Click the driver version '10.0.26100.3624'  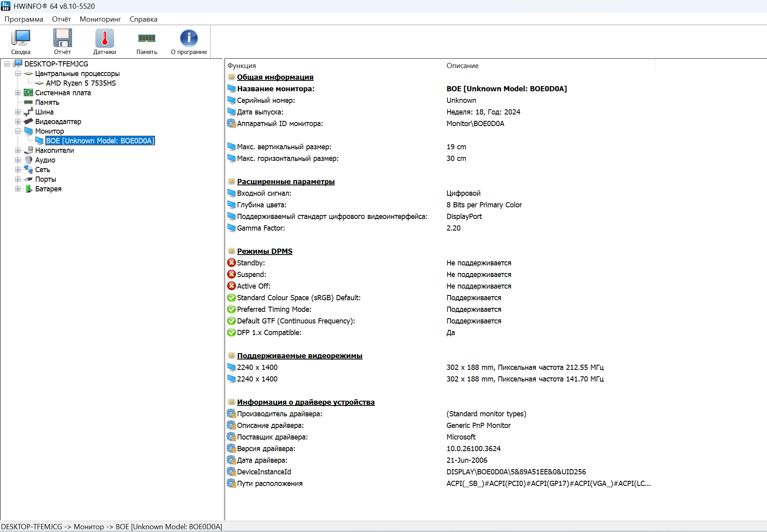(x=474, y=449)
